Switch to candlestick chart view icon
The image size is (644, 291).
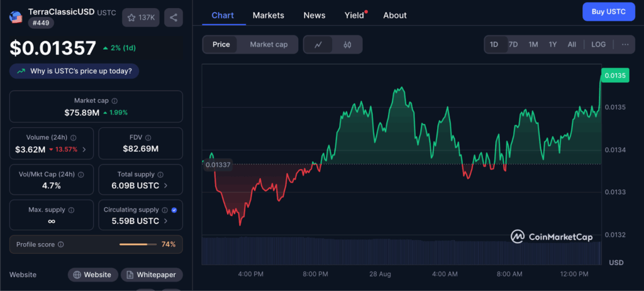tap(347, 45)
